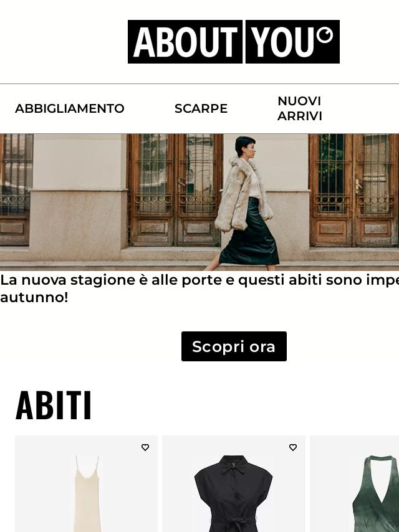Click the ABOUT block of the logo
The height and width of the screenshot is (532, 399).
[x=185, y=42]
